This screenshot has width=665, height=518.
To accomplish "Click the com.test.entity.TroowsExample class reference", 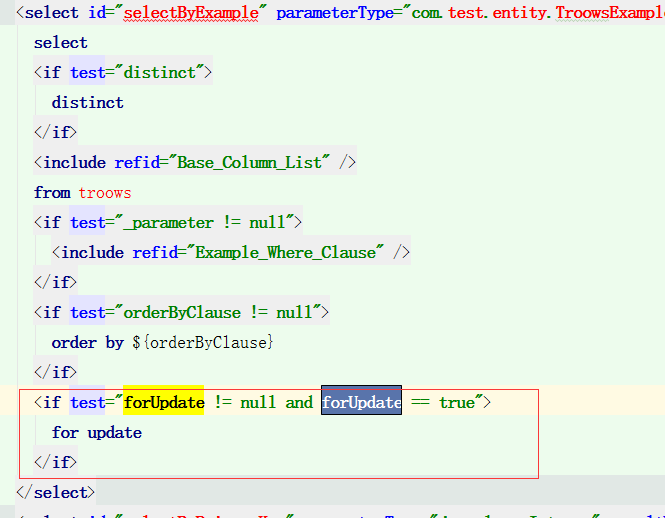I will [x=540, y=13].
